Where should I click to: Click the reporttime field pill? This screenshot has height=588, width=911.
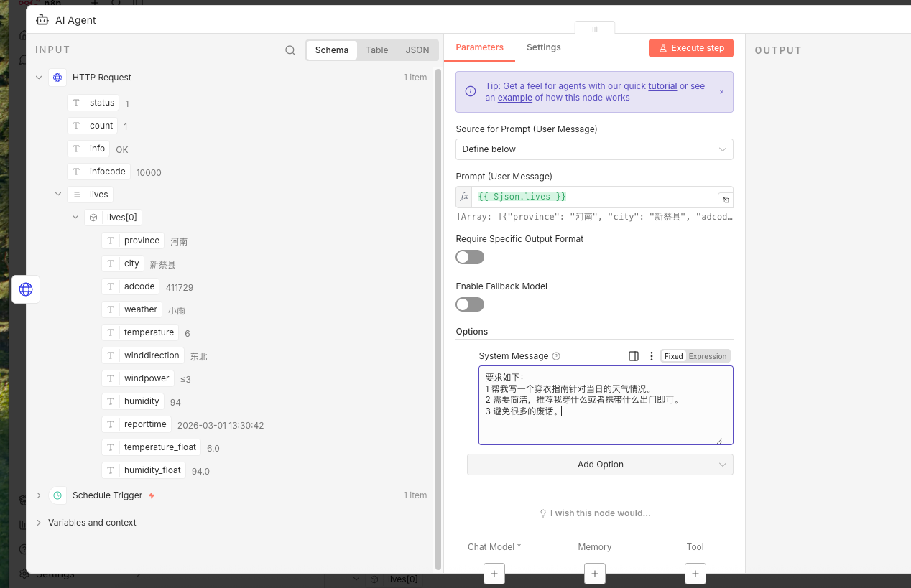coord(137,424)
